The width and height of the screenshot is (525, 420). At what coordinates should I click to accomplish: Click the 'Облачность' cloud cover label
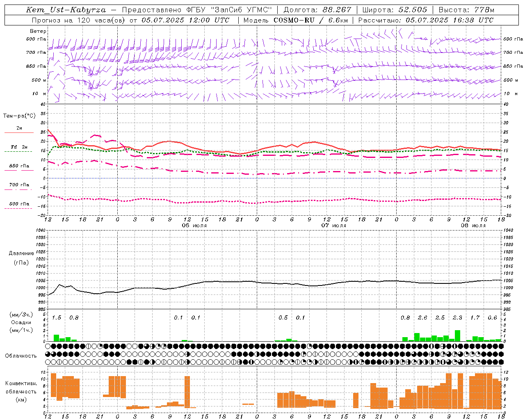pyautogui.click(x=21, y=356)
